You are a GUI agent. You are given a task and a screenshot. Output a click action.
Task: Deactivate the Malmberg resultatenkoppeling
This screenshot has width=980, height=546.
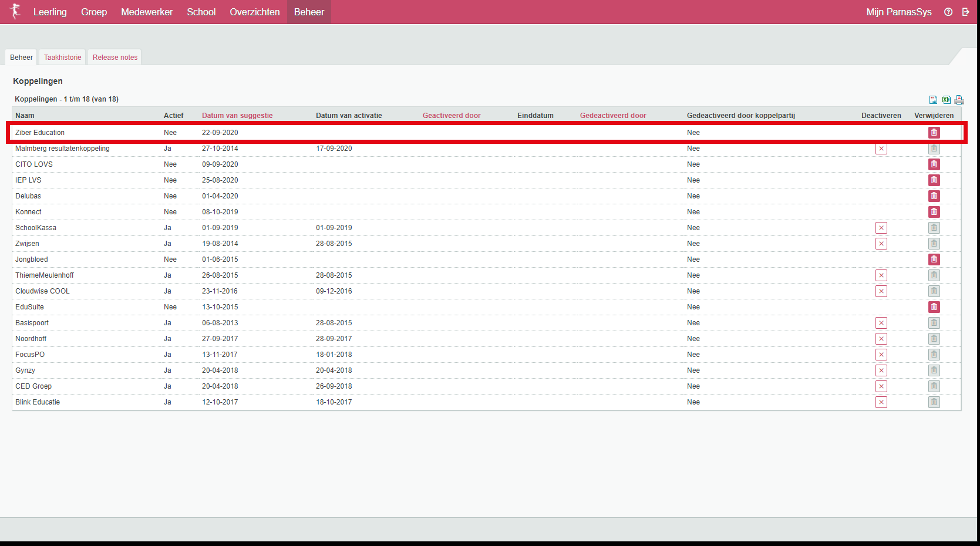(x=881, y=149)
